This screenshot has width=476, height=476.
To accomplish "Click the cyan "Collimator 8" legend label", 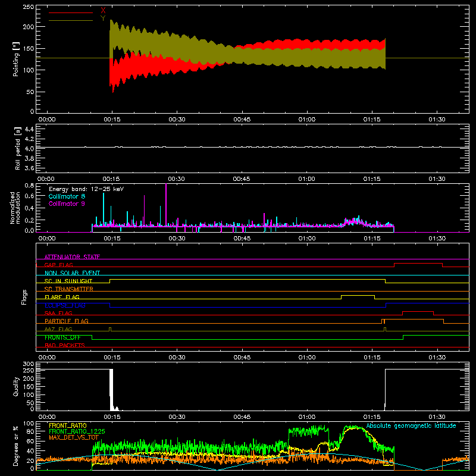I will click(x=67, y=196).
